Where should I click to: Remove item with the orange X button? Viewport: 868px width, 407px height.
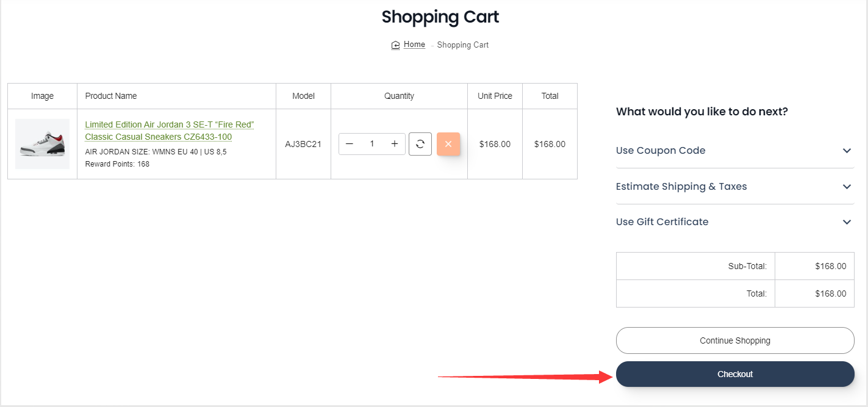point(448,144)
